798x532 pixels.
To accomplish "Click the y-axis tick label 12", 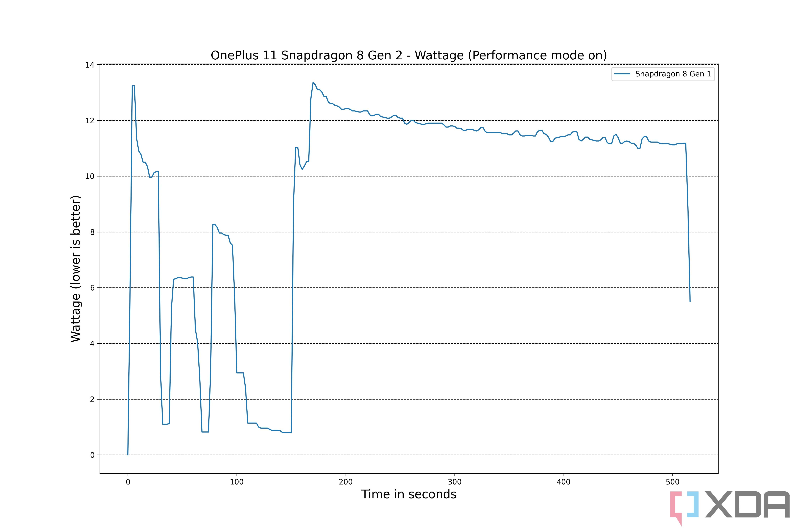I will point(90,120).
